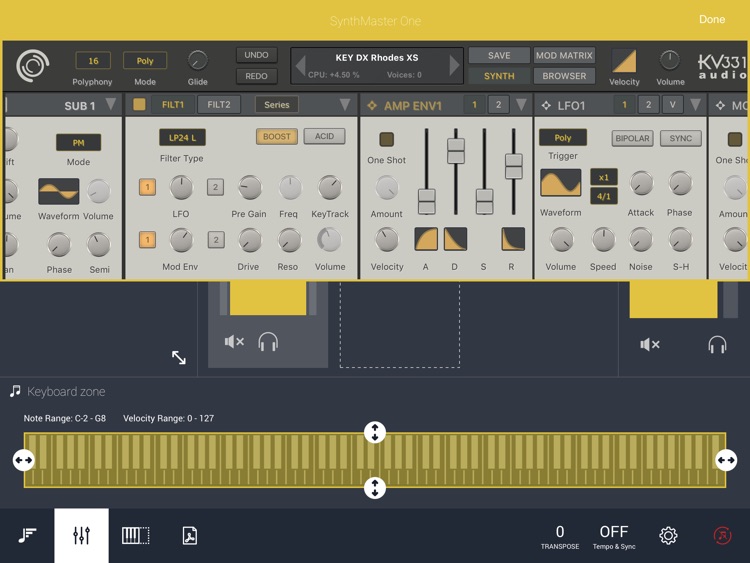This screenshot has height=563, width=750.
Task: Click the SynthMaster spiral logo icon
Action: click(x=33, y=66)
